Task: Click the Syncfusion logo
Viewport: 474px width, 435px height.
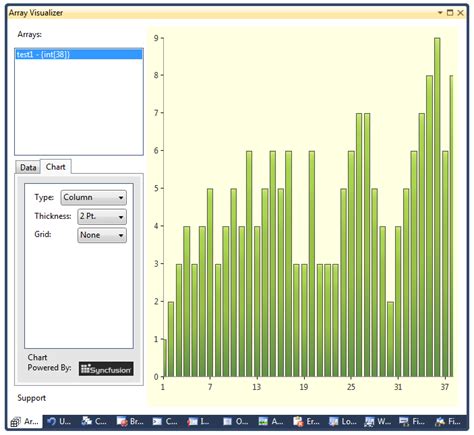Action: 106,369
